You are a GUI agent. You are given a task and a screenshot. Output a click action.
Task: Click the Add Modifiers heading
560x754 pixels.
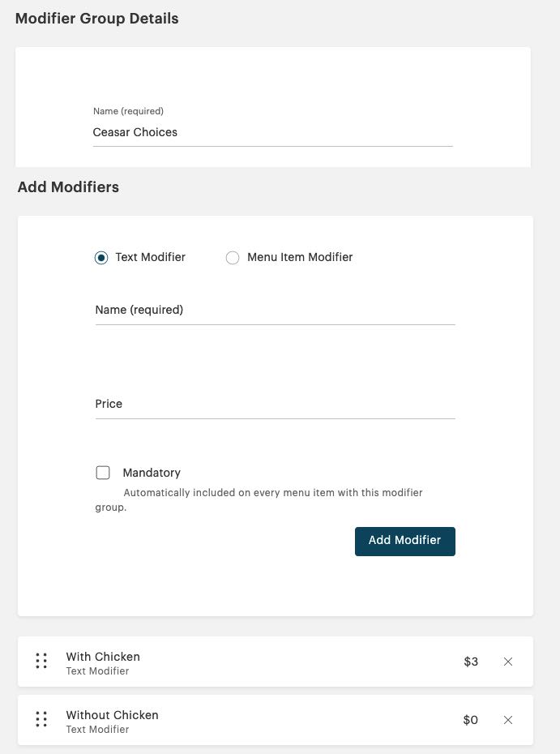click(68, 186)
